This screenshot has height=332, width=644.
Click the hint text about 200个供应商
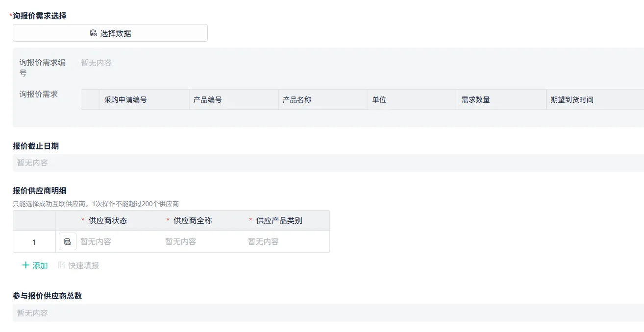pyautogui.click(x=96, y=204)
